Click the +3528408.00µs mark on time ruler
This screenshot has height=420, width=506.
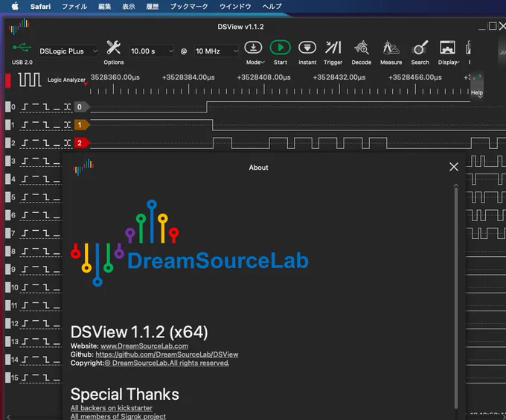click(263, 77)
